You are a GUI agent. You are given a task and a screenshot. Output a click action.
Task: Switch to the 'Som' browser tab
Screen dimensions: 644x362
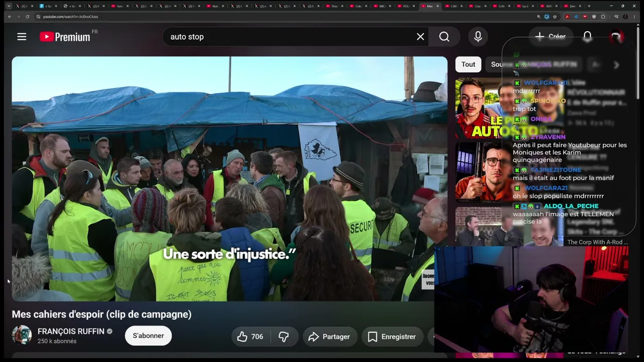pyautogui.click(x=120, y=6)
